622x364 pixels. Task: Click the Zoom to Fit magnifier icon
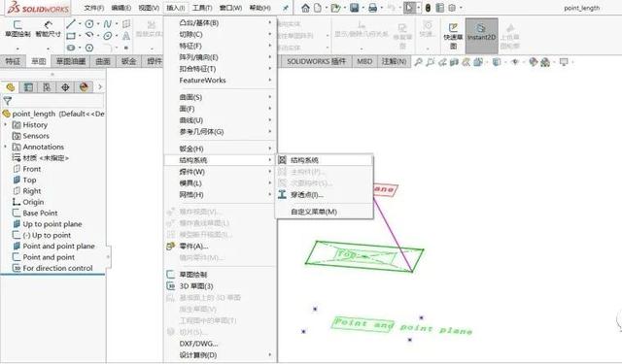pos(418,62)
